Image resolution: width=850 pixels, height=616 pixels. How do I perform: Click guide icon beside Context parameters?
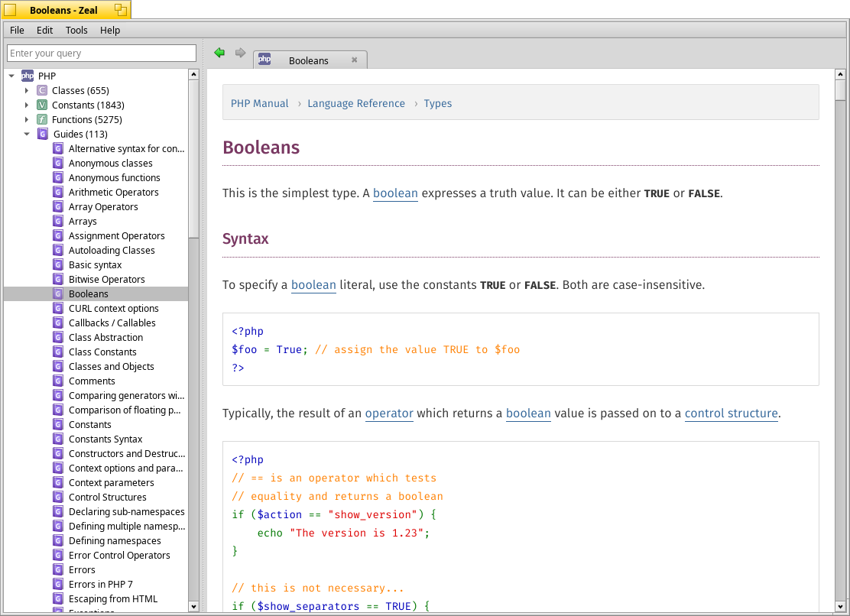(58, 483)
